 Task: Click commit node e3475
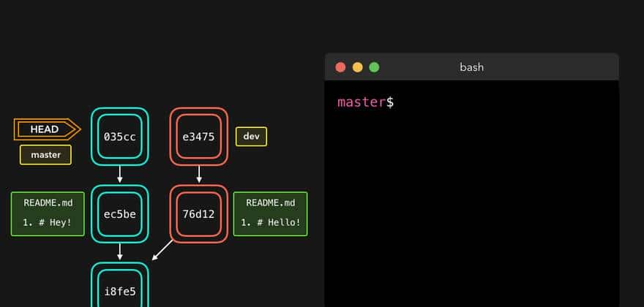pos(199,136)
